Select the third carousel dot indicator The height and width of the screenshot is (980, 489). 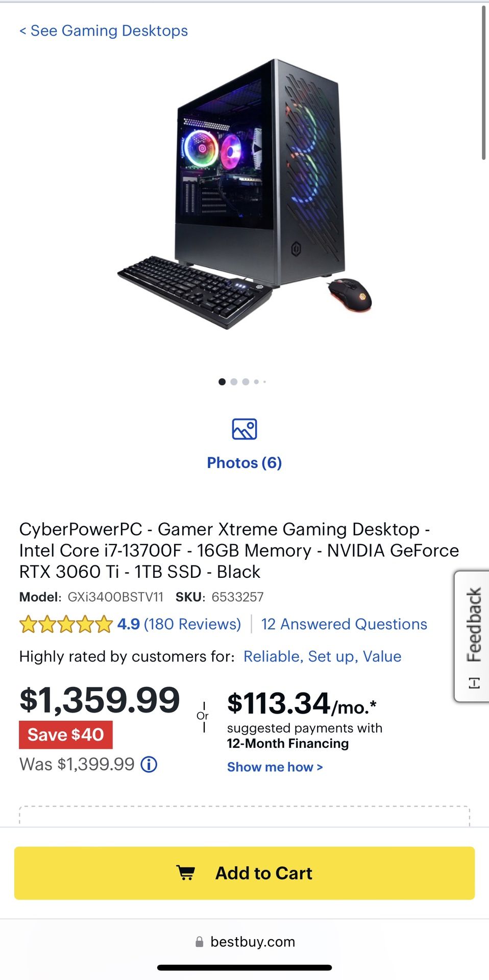(x=246, y=382)
